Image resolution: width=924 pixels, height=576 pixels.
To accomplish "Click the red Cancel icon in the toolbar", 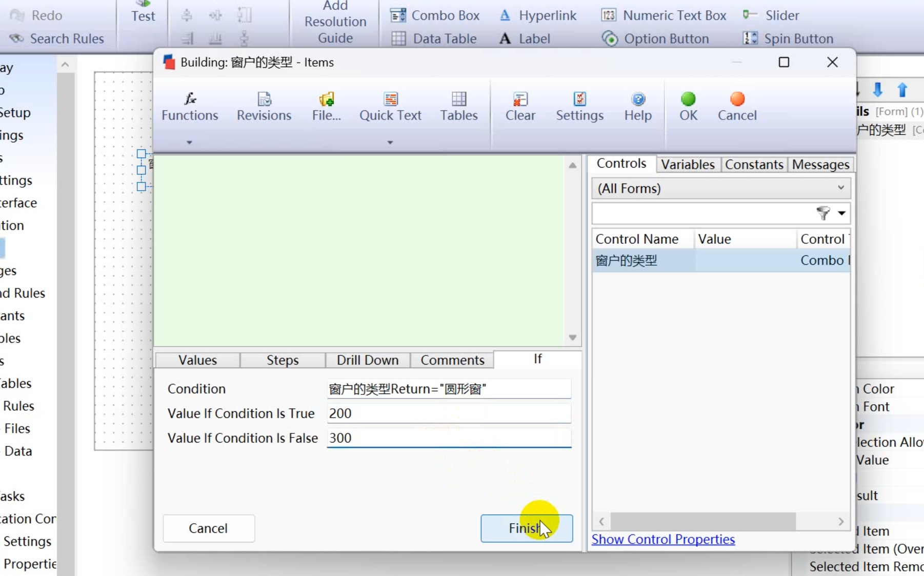I will [x=737, y=107].
